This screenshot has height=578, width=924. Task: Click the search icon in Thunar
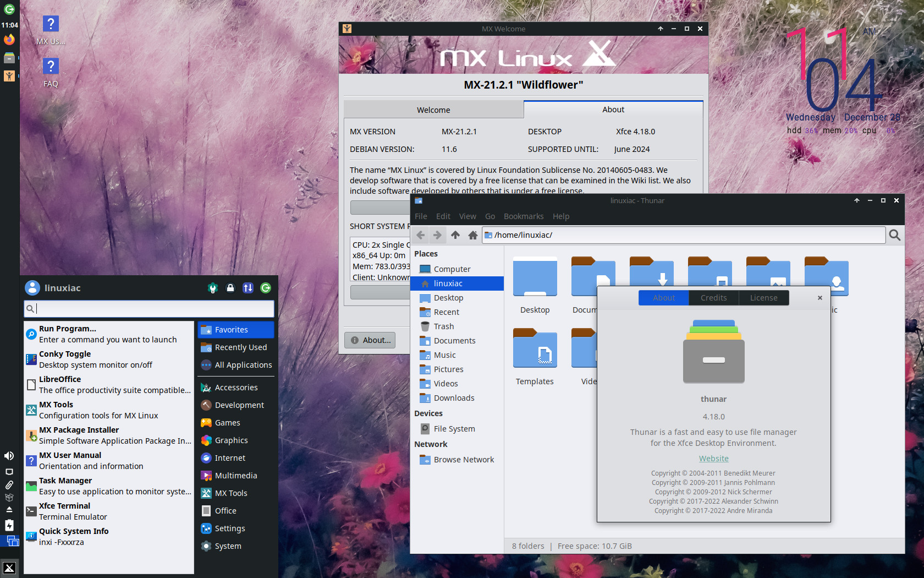895,235
